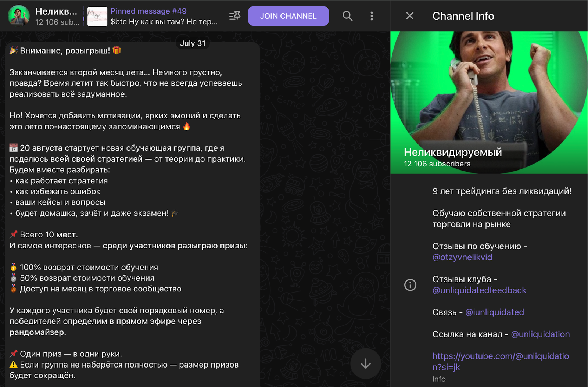Image resolution: width=588 pixels, height=387 pixels.
Task: Open the @otzyvnelikvid link
Action: click(462, 257)
